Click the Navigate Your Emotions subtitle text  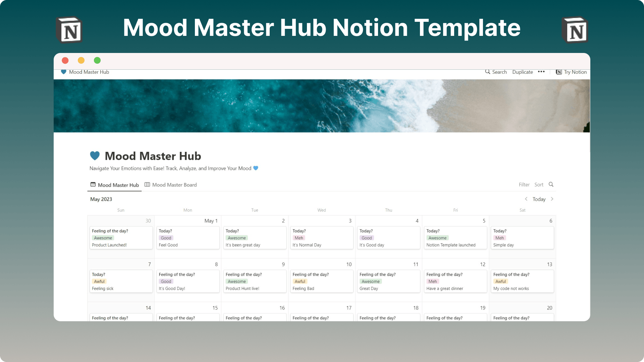170,168
